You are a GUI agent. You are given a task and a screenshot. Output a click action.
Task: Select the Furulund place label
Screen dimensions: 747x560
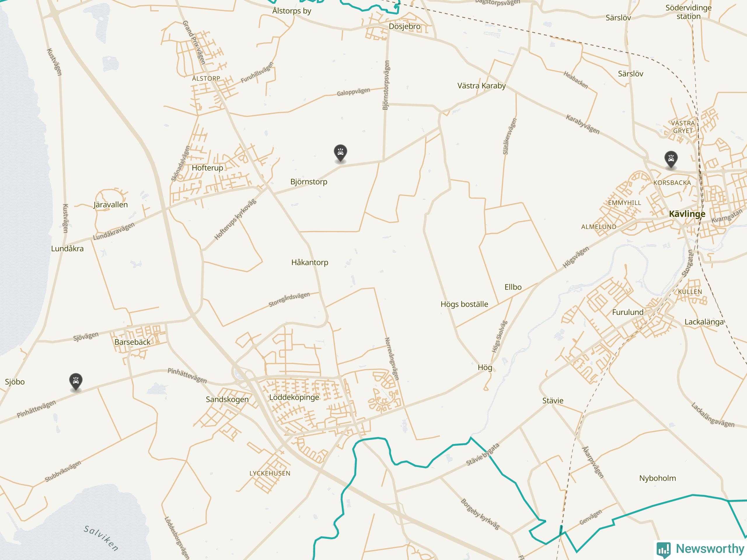coord(628,312)
